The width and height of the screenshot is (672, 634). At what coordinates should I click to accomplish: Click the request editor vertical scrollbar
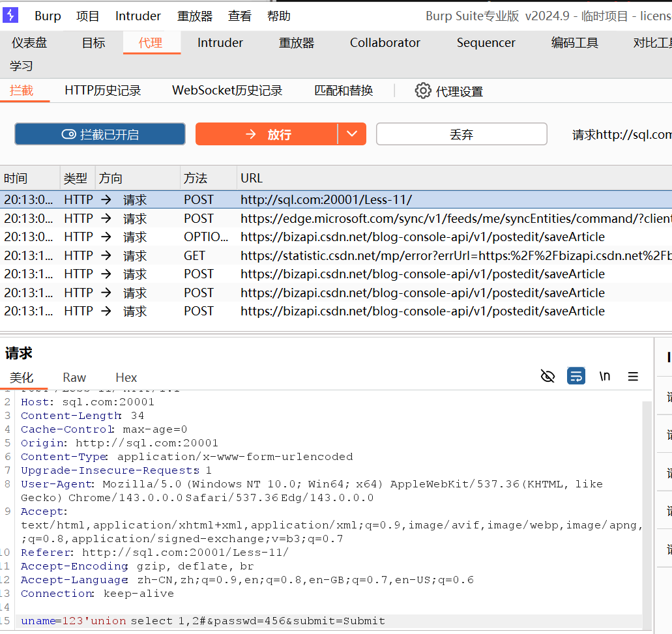[647, 514]
